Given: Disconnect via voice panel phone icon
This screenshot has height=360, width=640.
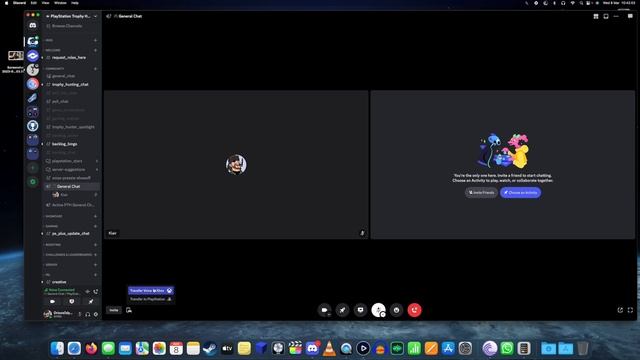Looking at the screenshot, I should point(96,291).
